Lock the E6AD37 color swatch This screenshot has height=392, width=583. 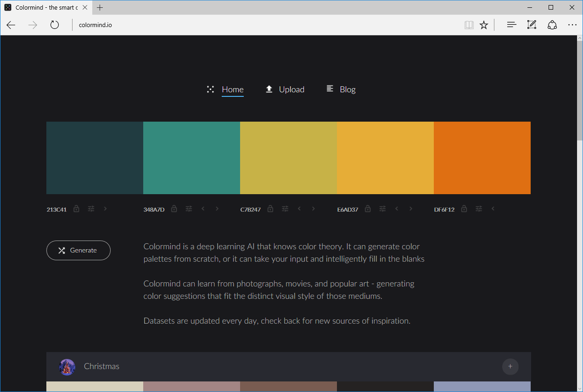[367, 208]
